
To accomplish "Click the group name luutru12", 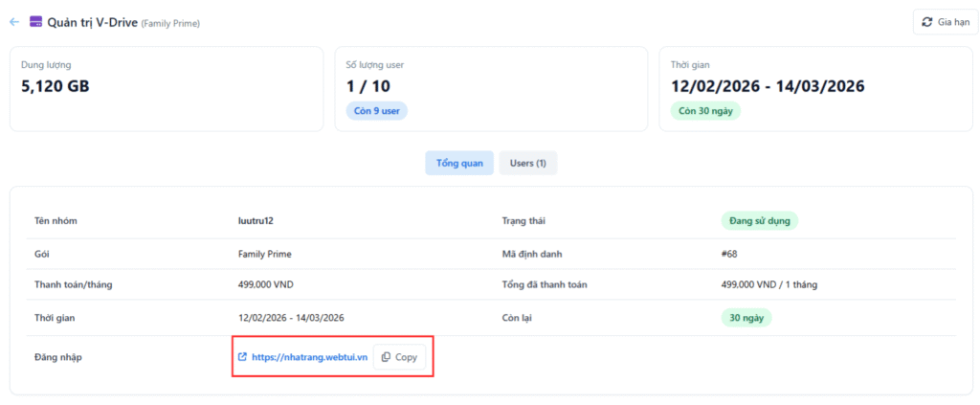I will coord(256,221).
